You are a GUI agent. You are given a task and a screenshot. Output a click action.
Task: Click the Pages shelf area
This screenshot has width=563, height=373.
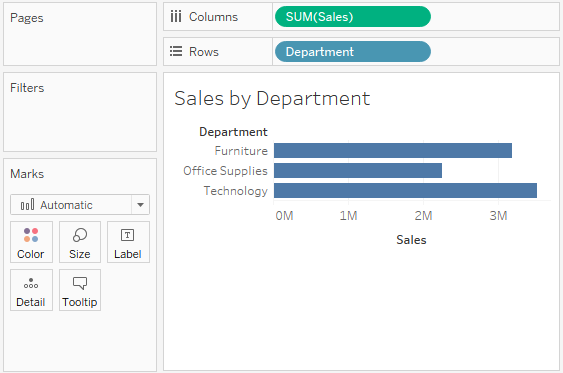80,34
